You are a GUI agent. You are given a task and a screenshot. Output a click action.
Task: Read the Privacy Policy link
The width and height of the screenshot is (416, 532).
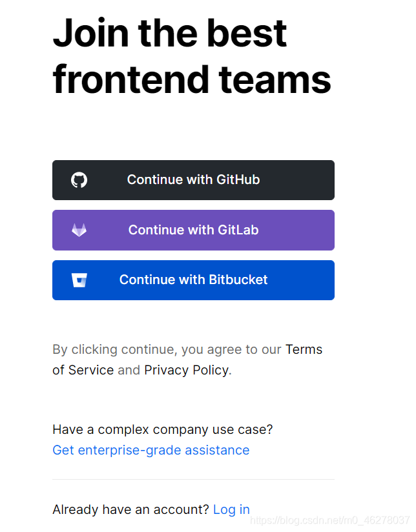186,370
